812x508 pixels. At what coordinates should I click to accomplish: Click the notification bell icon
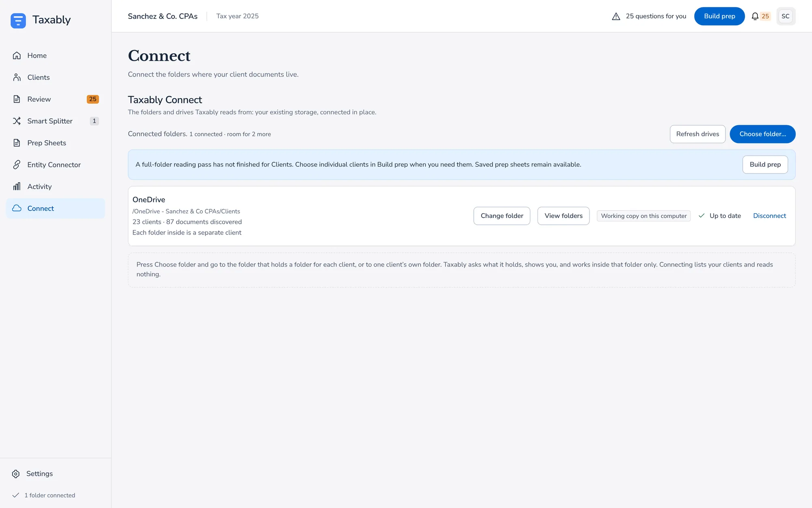(755, 16)
